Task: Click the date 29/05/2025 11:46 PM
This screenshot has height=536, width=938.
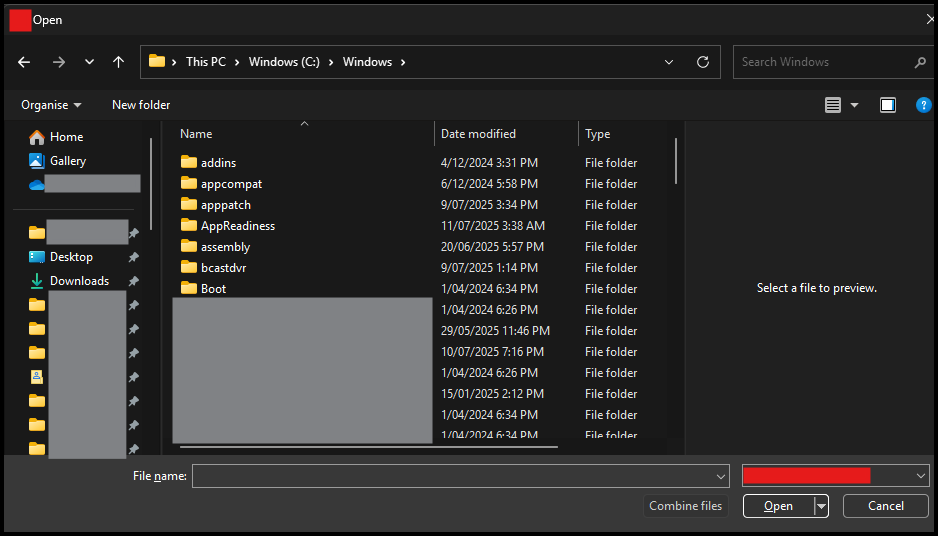Action: [x=495, y=331]
